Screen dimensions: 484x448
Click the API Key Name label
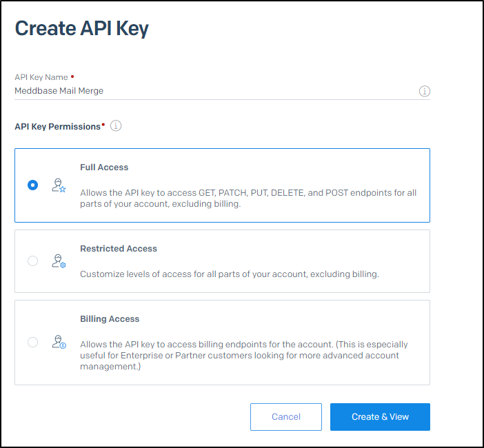41,77
